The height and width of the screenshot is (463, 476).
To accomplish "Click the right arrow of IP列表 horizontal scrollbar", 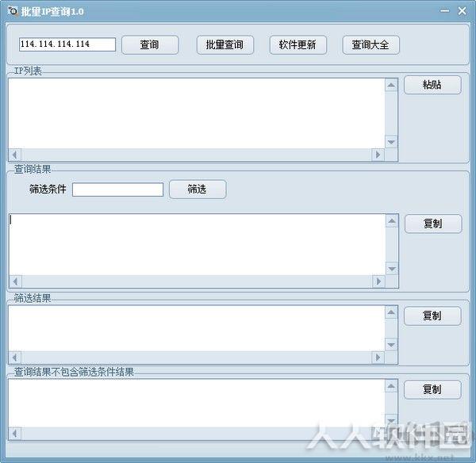I will coord(378,155).
